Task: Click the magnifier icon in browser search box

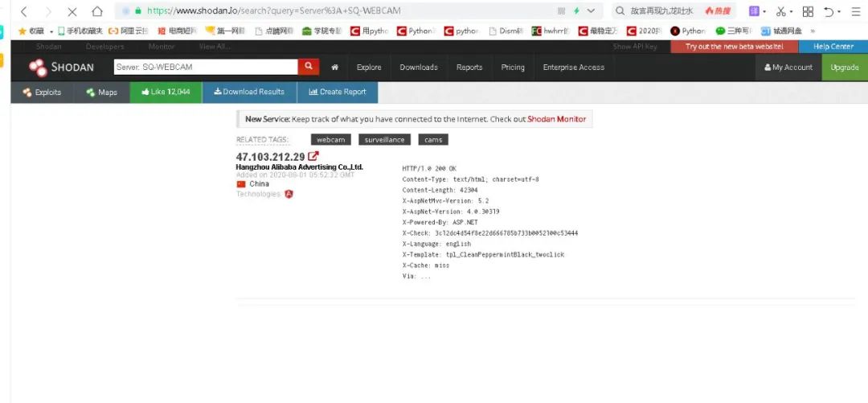Action: pos(620,10)
